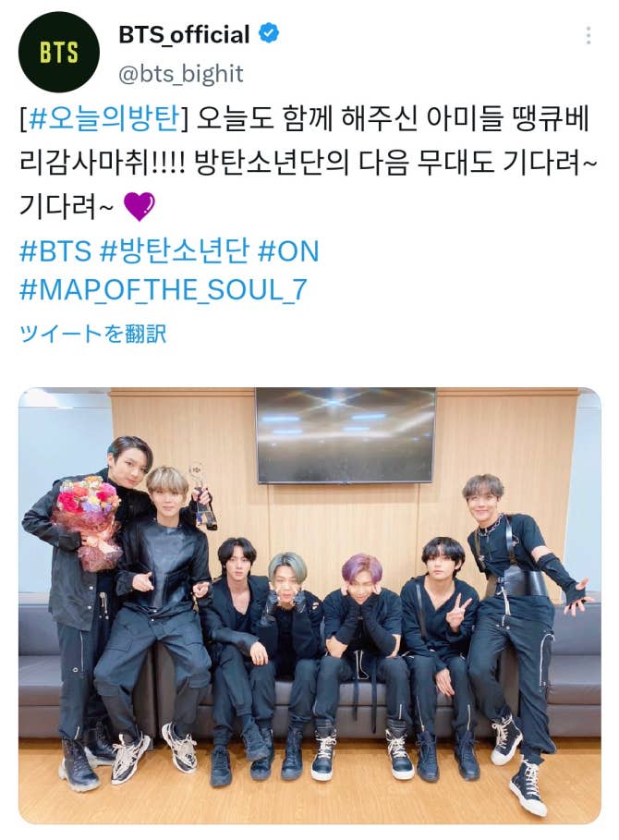Click the wall-mounted TV in the photo
The height and width of the screenshot is (840, 619).
[x=346, y=435]
